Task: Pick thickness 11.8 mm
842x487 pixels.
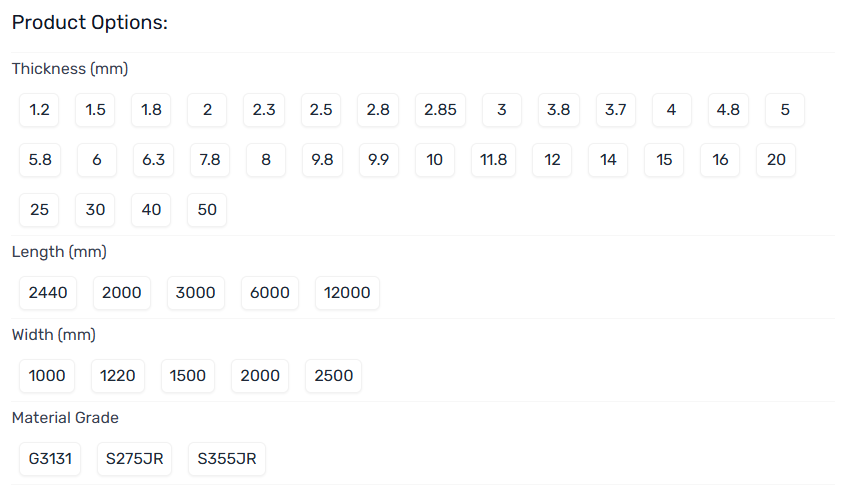Action: [x=494, y=160]
